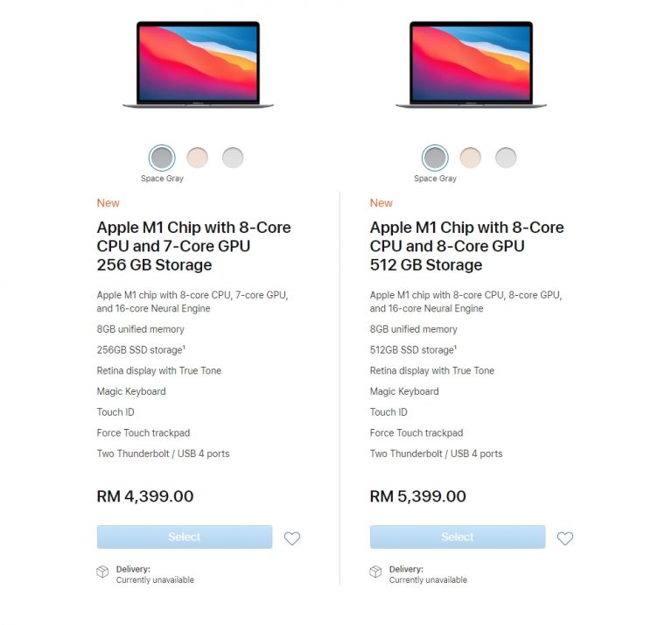Click the RM 5,399.00 price text

click(x=418, y=496)
